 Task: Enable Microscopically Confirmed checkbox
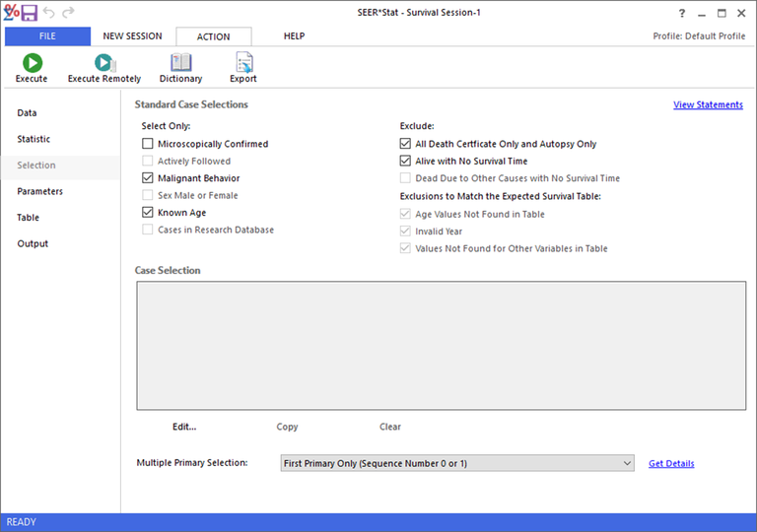click(148, 144)
